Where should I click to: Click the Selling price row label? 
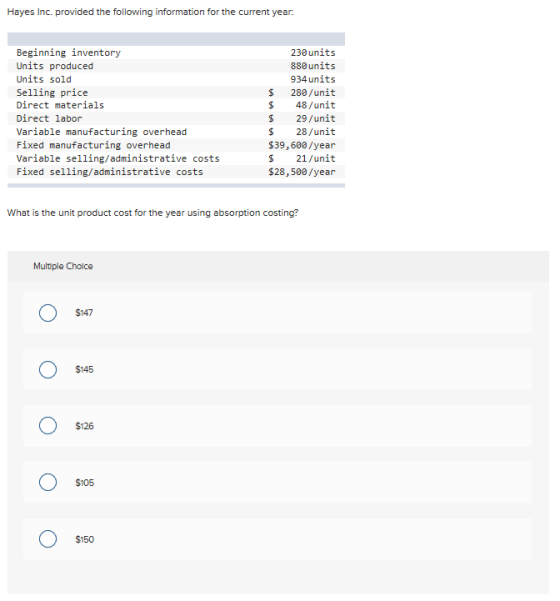[52, 92]
